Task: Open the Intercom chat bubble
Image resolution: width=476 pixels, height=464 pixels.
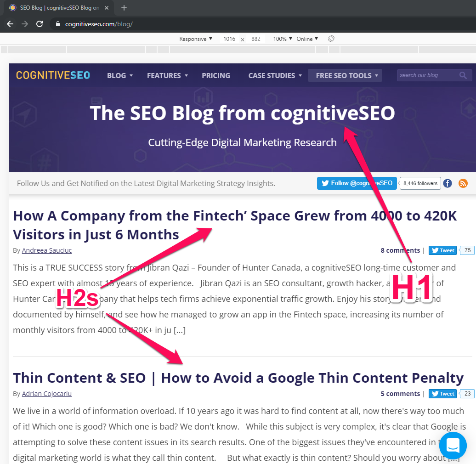Action: (x=453, y=445)
